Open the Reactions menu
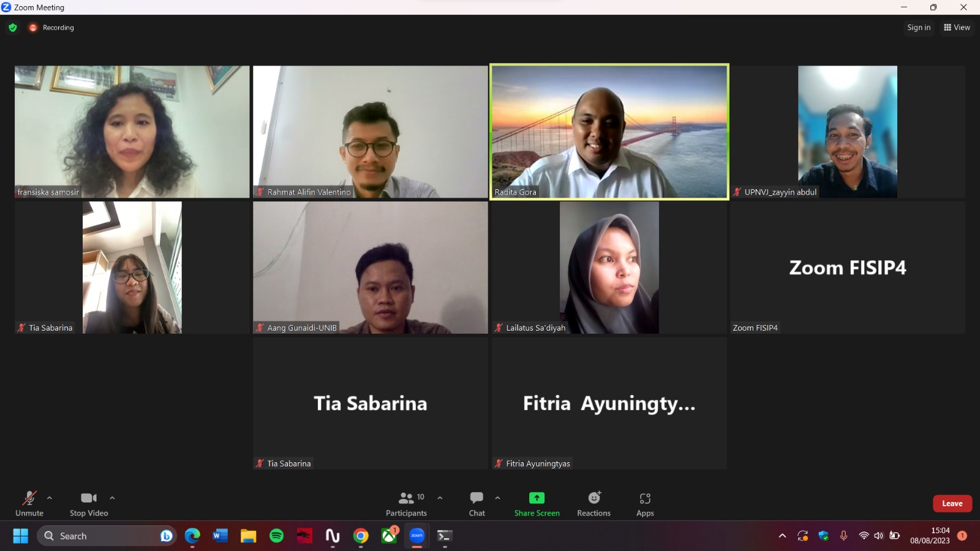This screenshot has height=551, width=980. coord(594,504)
